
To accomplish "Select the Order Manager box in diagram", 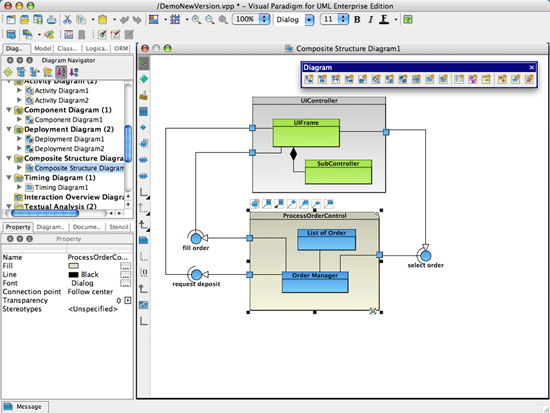I will [315, 282].
